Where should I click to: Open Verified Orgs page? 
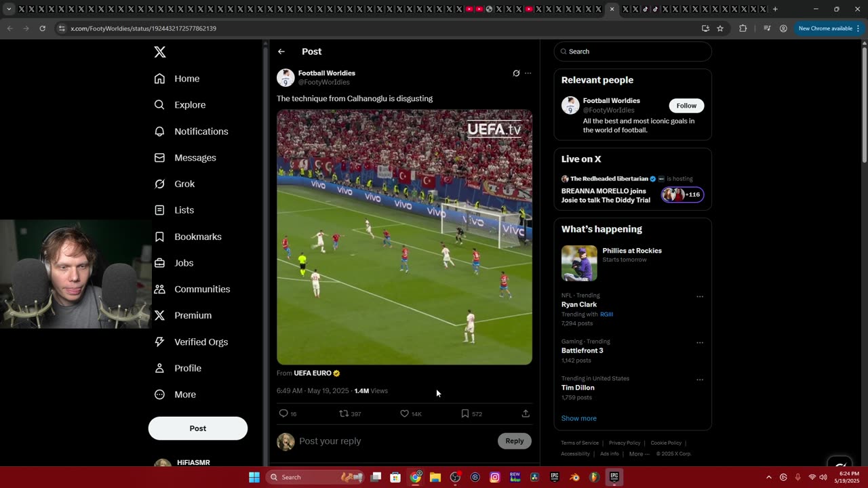pyautogui.click(x=191, y=342)
